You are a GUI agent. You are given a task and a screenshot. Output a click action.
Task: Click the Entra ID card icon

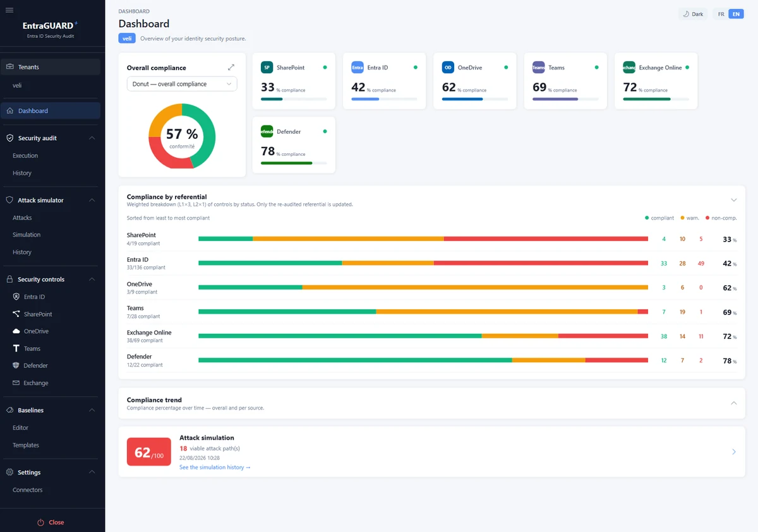pos(358,68)
